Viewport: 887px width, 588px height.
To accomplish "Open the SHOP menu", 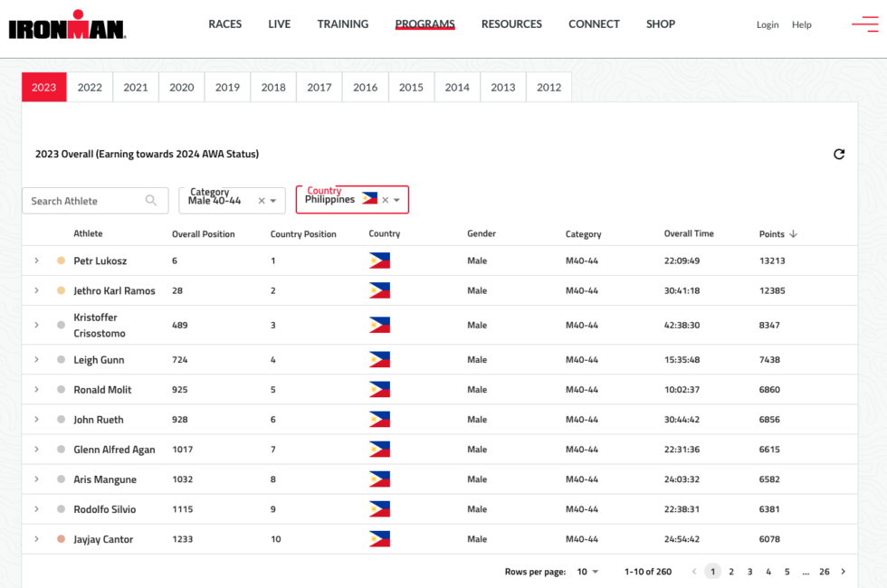I will coord(661,24).
